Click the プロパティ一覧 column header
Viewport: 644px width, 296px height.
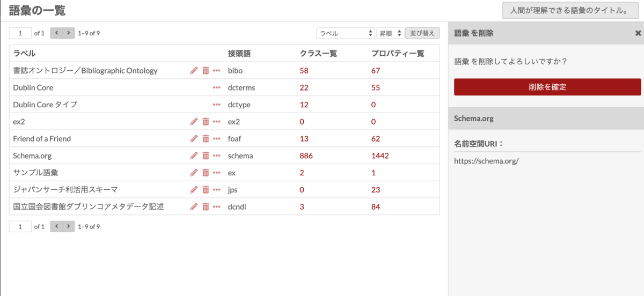(x=398, y=53)
